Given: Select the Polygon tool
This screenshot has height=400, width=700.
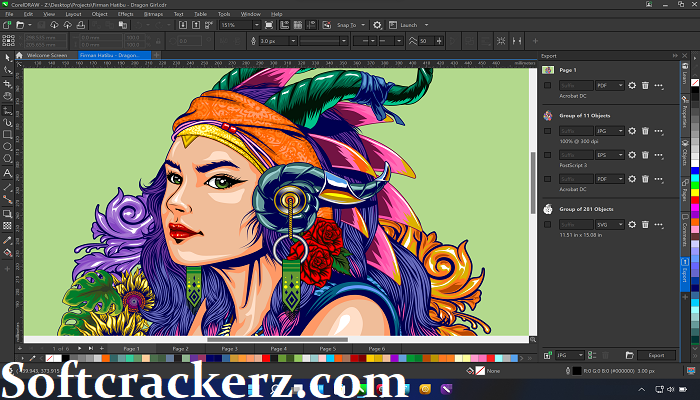Looking at the screenshot, I should pos(8,159).
